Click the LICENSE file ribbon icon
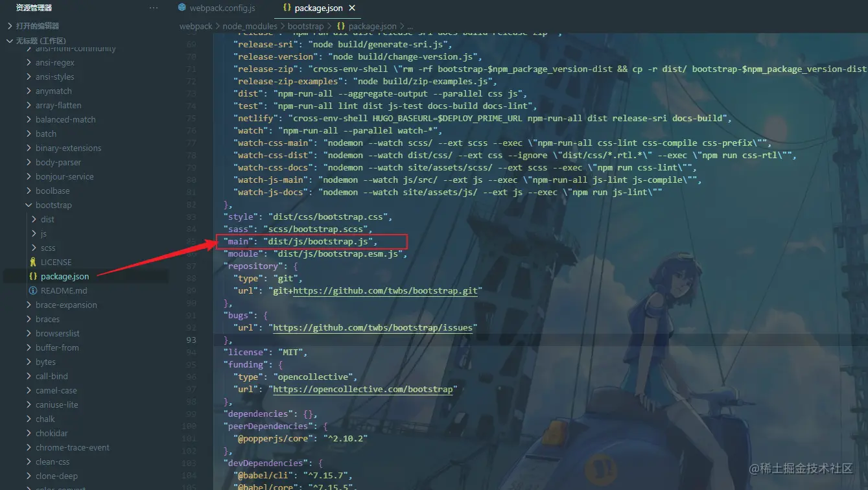This screenshot has height=490, width=868. click(x=33, y=262)
